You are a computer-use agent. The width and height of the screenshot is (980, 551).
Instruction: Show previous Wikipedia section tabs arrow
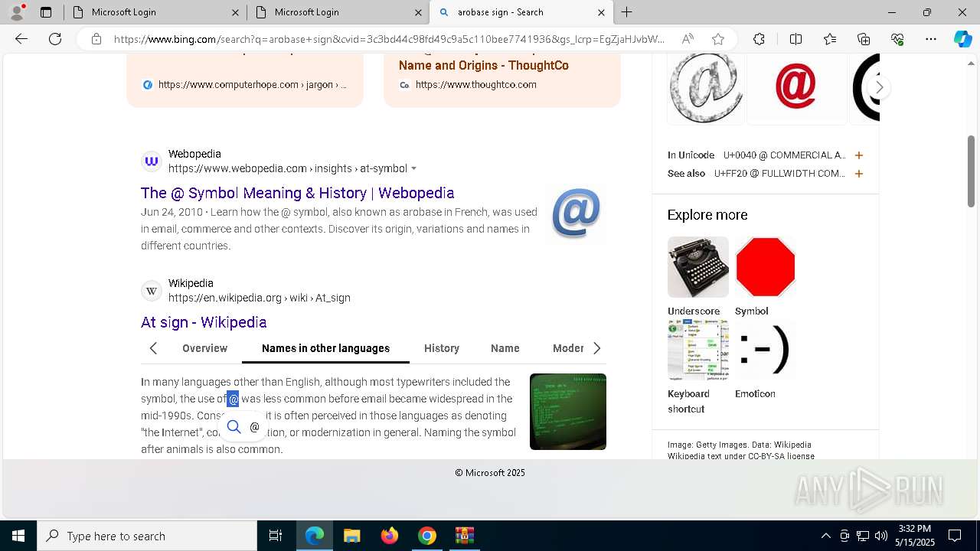(x=153, y=348)
